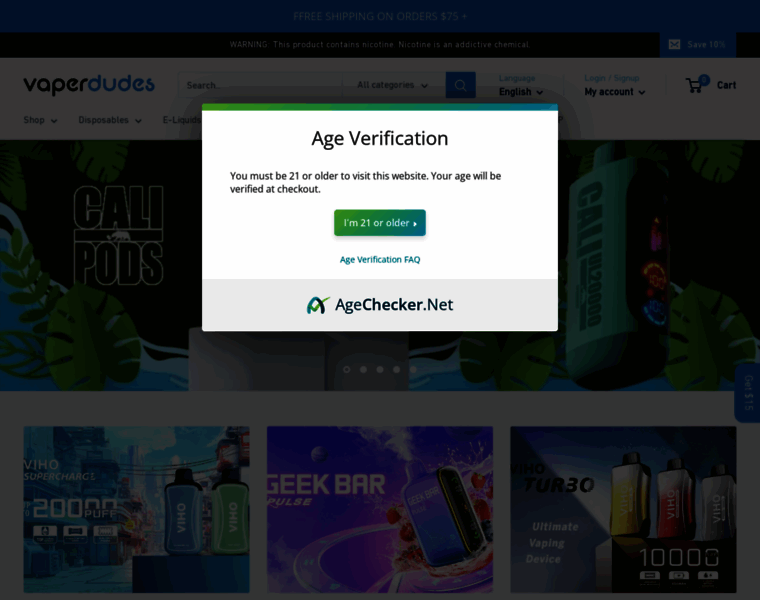Confirm "I'm 21 or older" button
Image resolution: width=760 pixels, height=600 pixels.
click(380, 223)
